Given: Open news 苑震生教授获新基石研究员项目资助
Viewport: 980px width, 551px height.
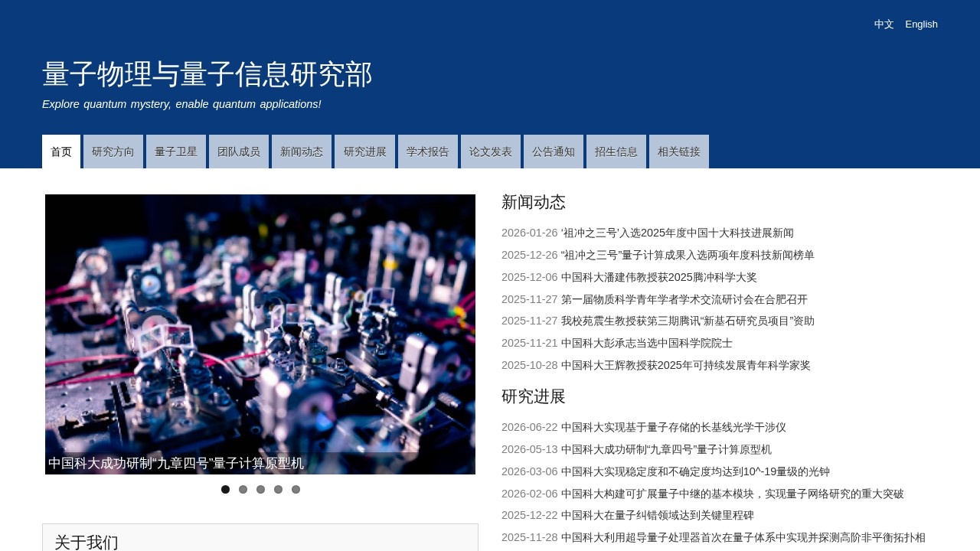Looking at the screenshot, I should tap(688, 321).
